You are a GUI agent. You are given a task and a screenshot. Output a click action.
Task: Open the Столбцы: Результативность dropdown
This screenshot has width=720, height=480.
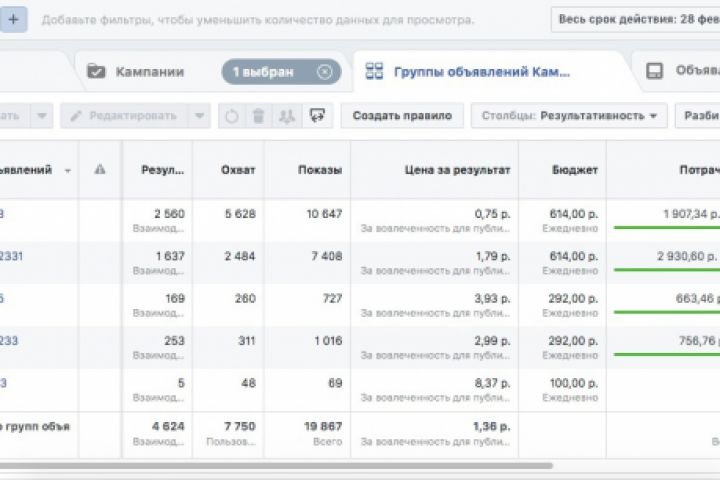point(569,116)
